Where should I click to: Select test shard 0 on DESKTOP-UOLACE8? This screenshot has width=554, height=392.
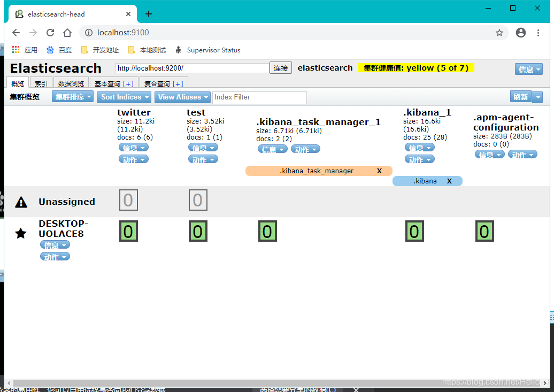click(198, 231)
